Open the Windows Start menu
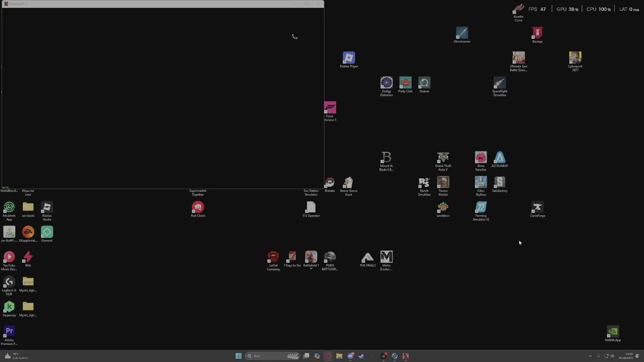The height and width of the screenshot is (362, 644). tap(238, 356)
